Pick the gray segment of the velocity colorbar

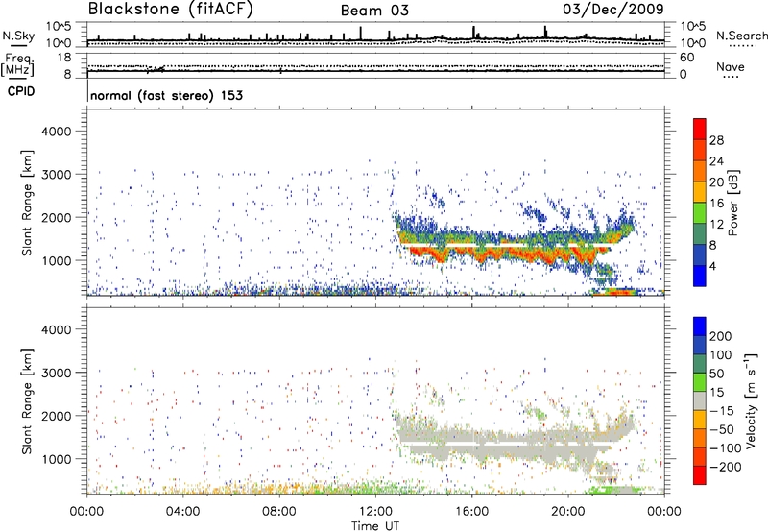[x=700, y=400]
